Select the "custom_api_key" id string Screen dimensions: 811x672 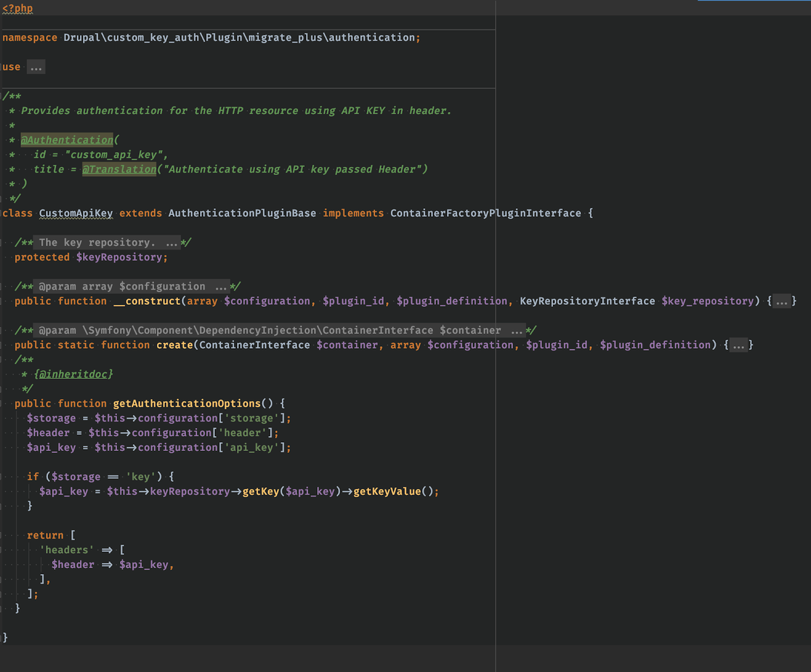tap(114, 154)
